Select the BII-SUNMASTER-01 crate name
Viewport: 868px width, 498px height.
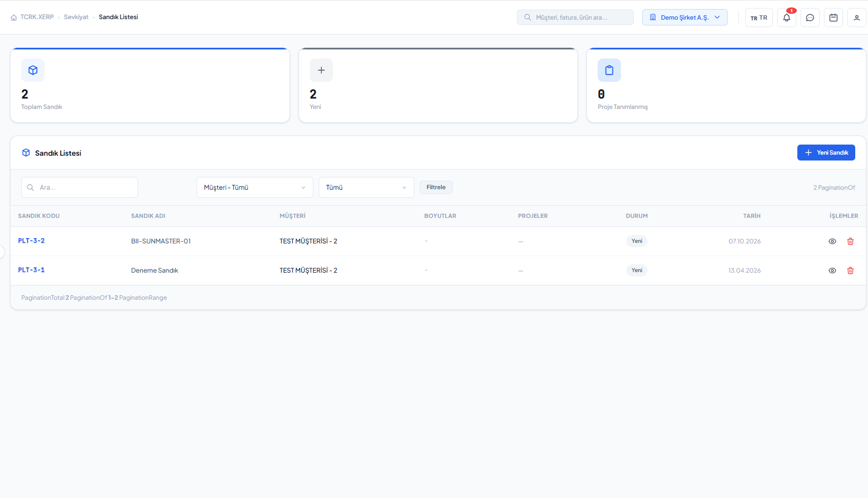click(x=161, y=241)
